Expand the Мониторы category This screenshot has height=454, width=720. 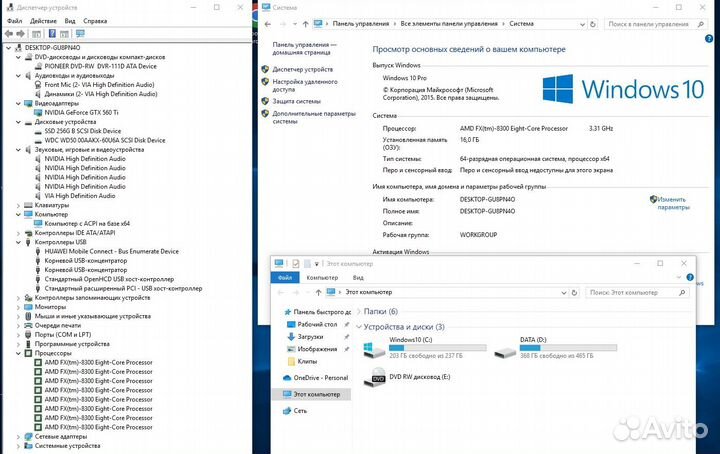pos(18,307)
